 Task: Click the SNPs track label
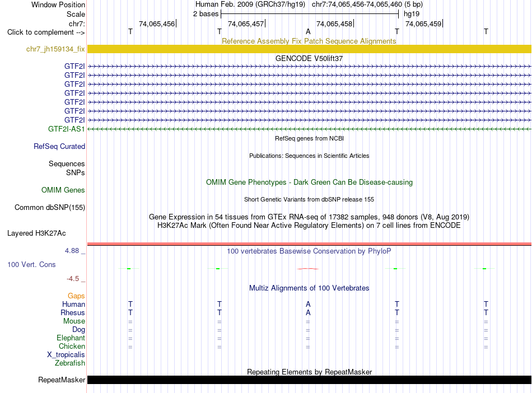click(76, 172)
